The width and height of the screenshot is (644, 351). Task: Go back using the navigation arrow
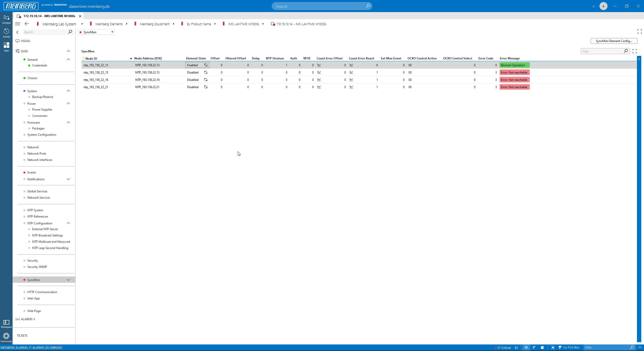(x=27, y=24)
